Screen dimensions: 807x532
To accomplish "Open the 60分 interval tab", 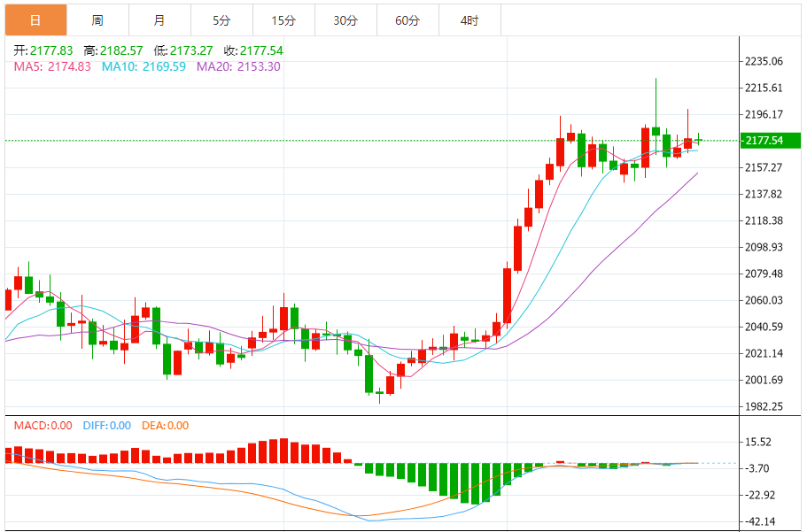I will coord(407,20).
